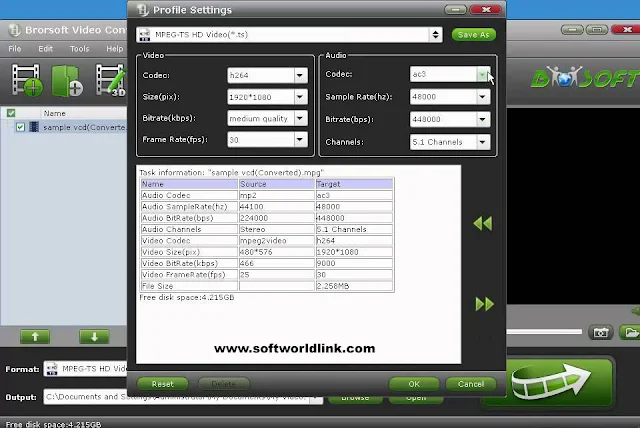Click the Brorsoft app icon in main title bar

15,30
